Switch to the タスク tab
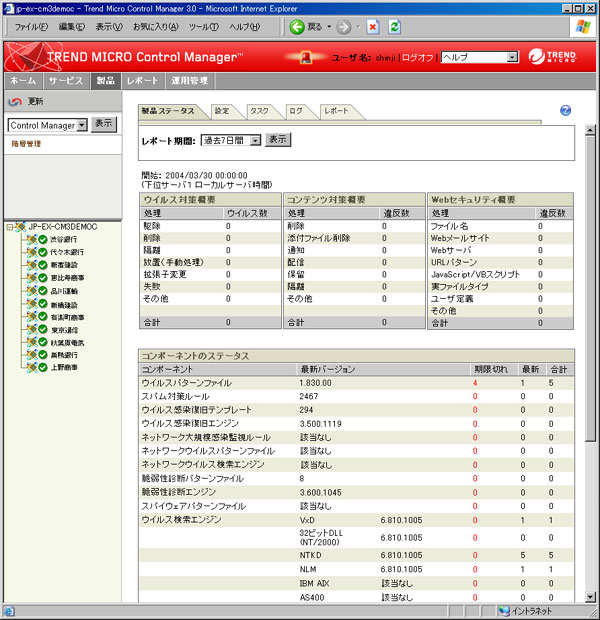Image resolution: width=600 pixels, height=620 pixels. click(259, 111)
